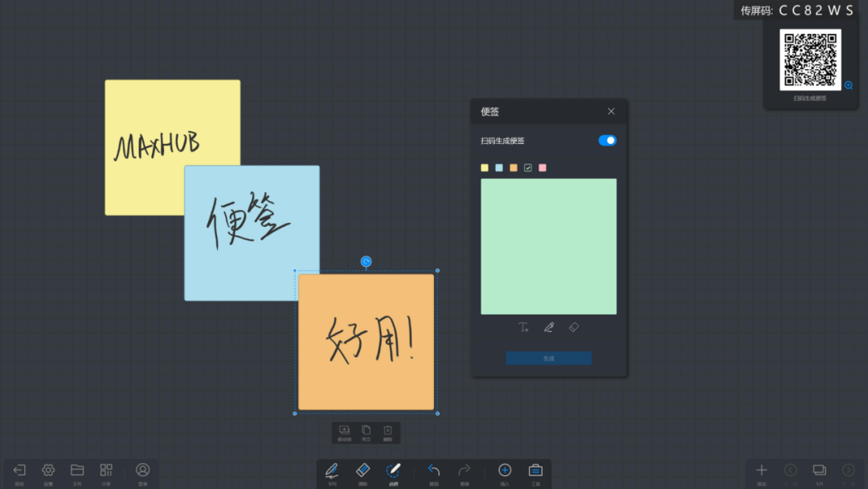The width and height of the screenshot is (868, 489).
Task: Redo the last undone action
Action: [x=464, y=471]
